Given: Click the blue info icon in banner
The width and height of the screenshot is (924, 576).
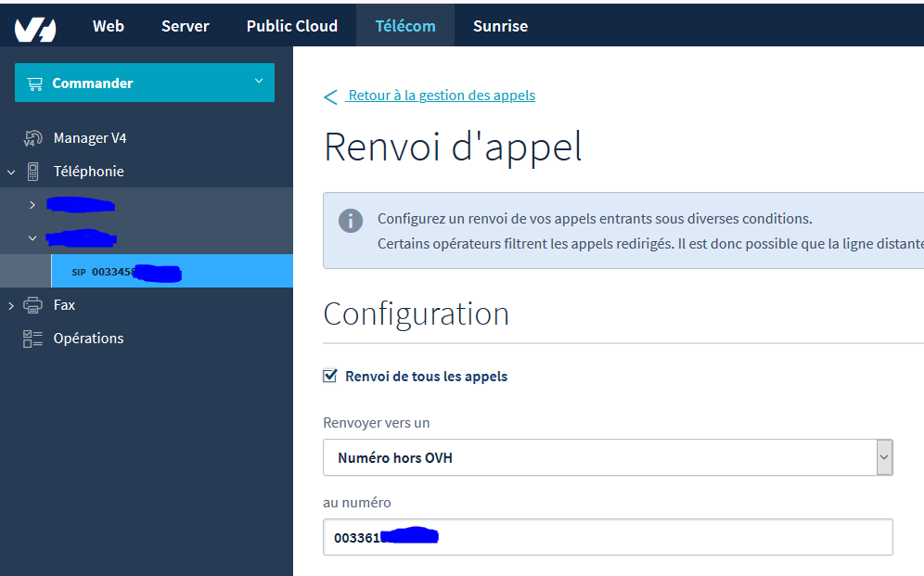Looking at the screenshot, I should (351, 221).
